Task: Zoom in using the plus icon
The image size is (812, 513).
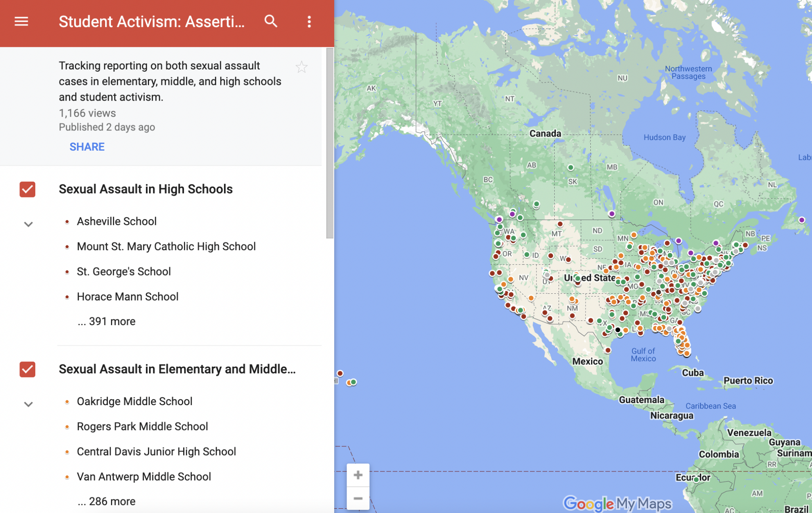Action: point(358,474)
